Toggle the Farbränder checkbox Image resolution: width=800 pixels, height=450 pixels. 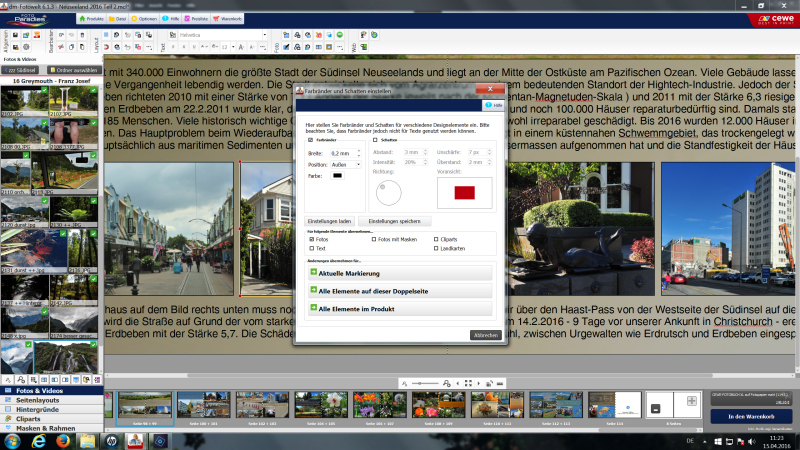pos(308,140)
